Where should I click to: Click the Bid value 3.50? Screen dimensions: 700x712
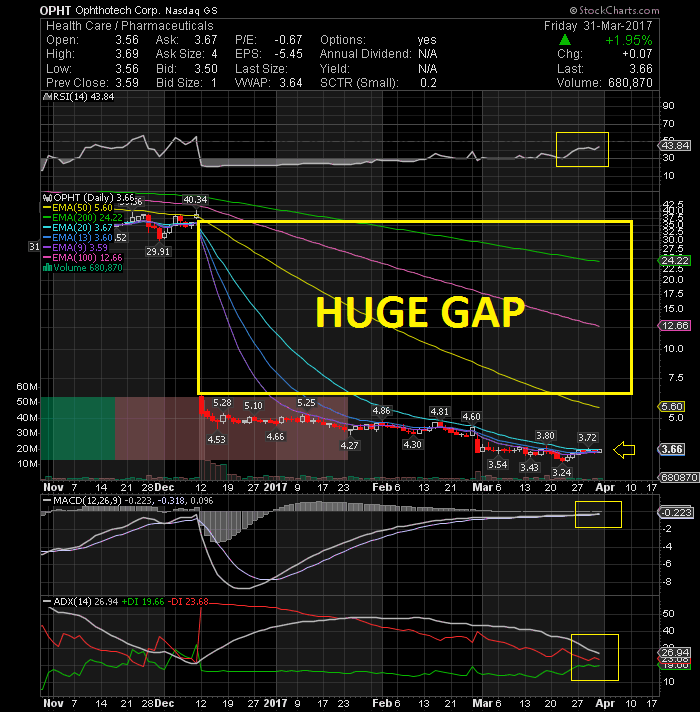pos(206,69)
